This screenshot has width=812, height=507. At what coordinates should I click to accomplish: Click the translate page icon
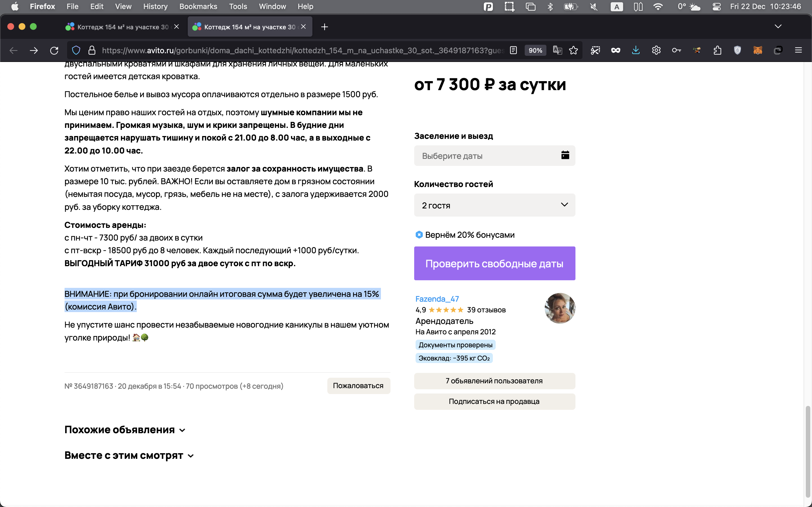pyautogui.click(x=557, y=50)
